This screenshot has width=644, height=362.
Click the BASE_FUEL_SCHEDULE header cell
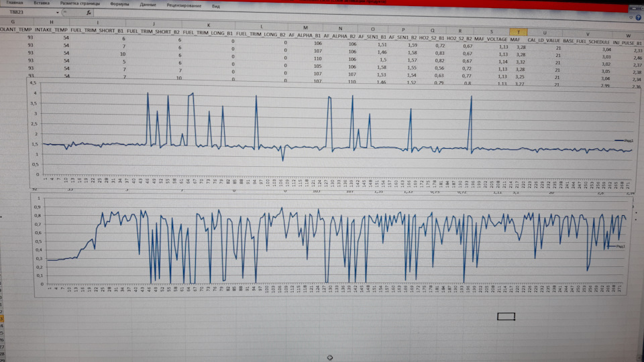tap(586, 42)
